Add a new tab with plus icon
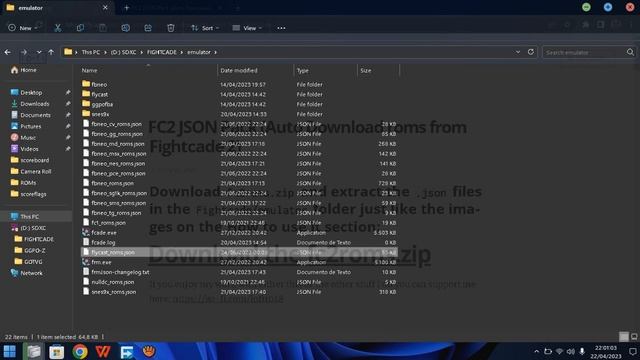The image size is (640, 360). pos(127,7)
